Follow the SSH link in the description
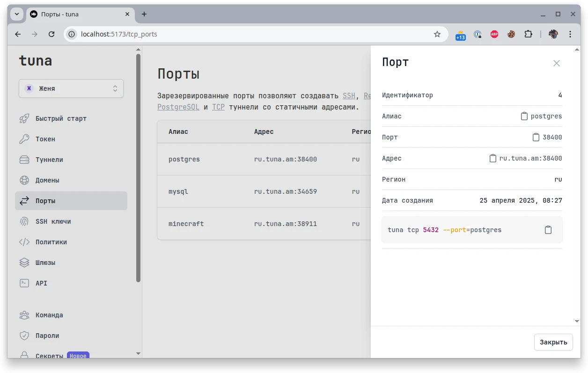Image resolution: width=588 pixels, height=373 pixels. 349,95
